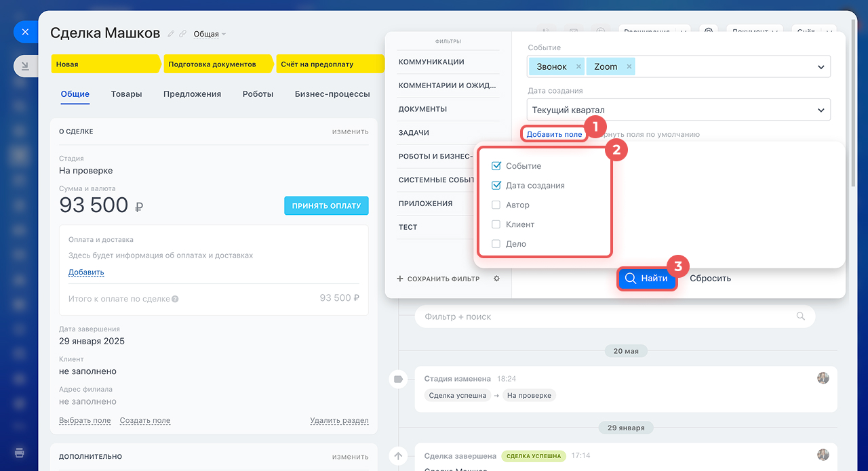Image resolution: width=868 pixels, height=471 pixels.
Task: Expand the Событие multi-select dropdown arrow
Action: click(821, 67)
